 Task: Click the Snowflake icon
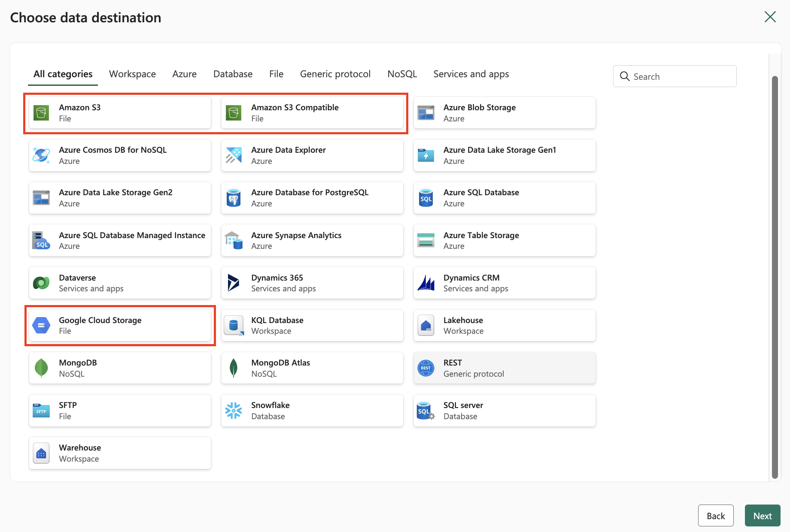click(x=234, y=411)
